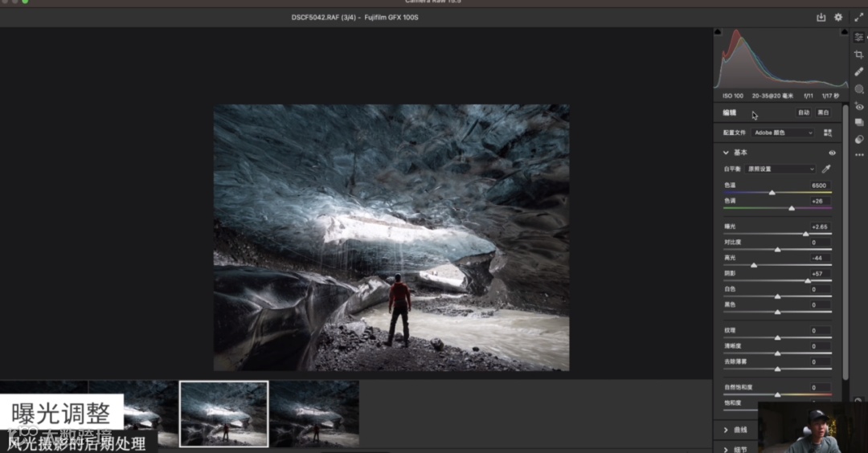
Task: Browse profiles grid icon next to Adobe 颜色
Action: point(828,133)
